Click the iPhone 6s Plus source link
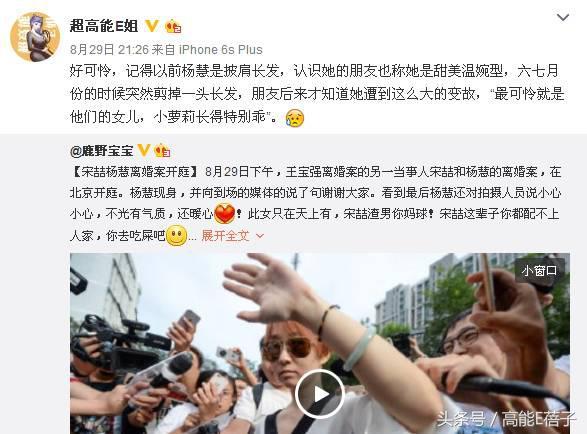This screenshot has width=587, height=434. [220, 49]
